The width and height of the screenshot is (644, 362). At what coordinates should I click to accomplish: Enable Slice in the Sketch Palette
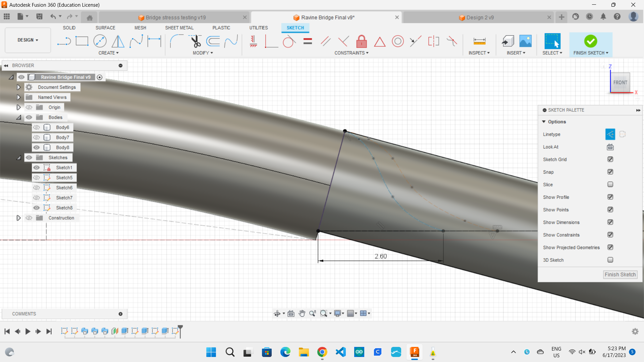click(610, 184)
